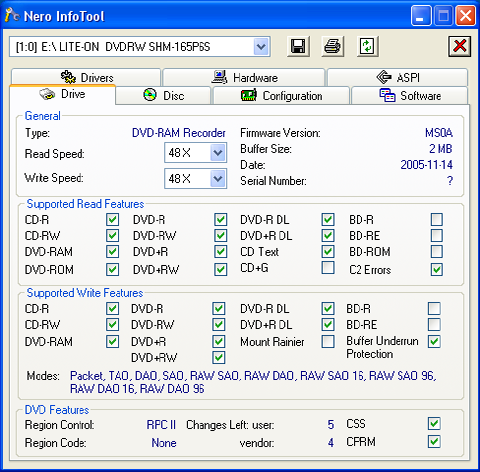480x472 pixels.
Task: Minimize the Nero InfoTool window
Action: (x=421, y=15)
